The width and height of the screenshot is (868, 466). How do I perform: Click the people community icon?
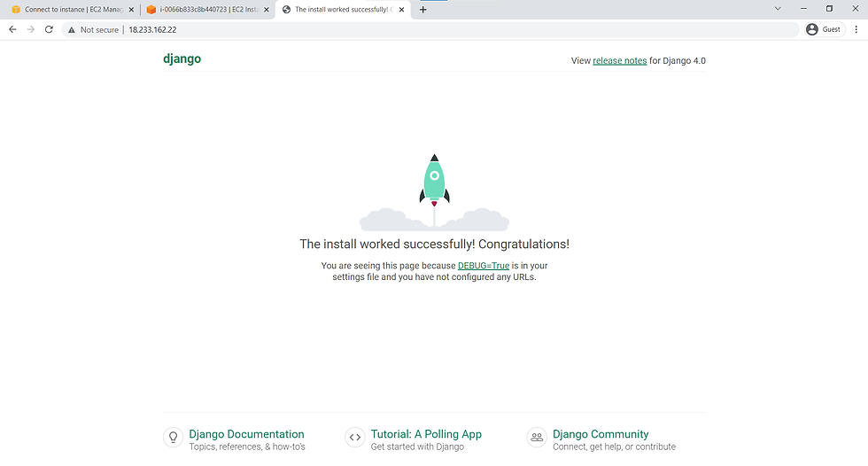[537, 438]
